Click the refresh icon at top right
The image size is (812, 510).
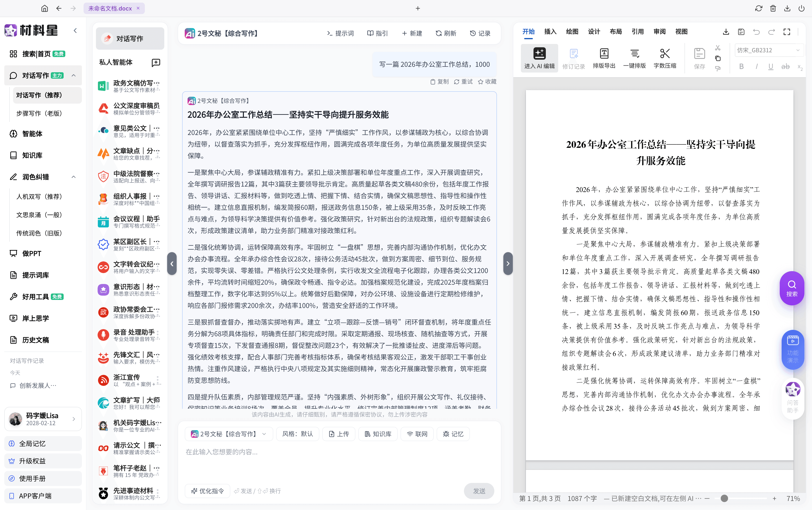(x=758, y=8)
